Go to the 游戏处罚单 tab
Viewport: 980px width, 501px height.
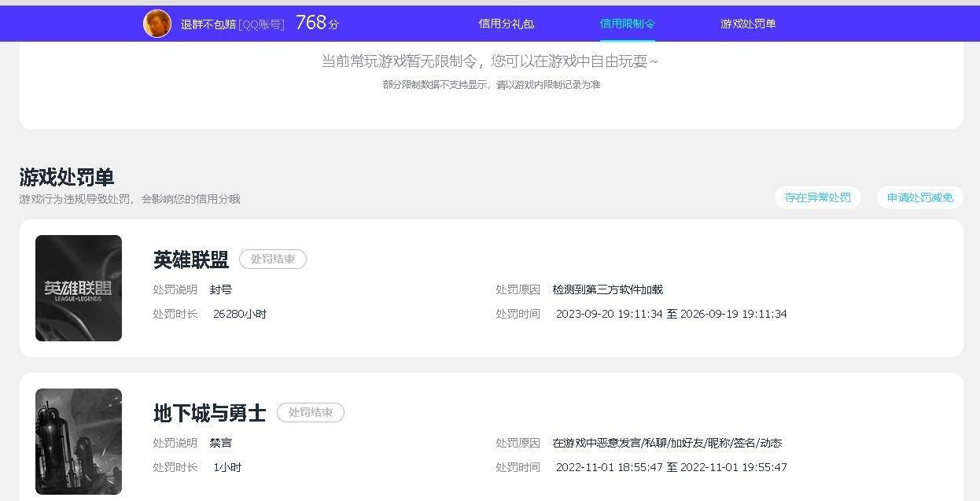pyautogui.click(x=748, y=24)
